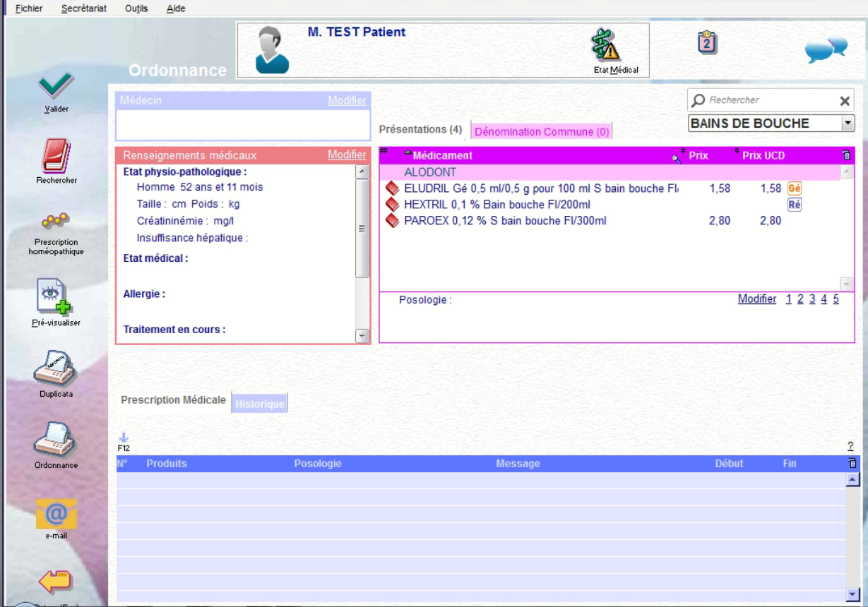Click Modifier link in Médecin panel
This screenshot has height=607, width=868.
[347, 100]
